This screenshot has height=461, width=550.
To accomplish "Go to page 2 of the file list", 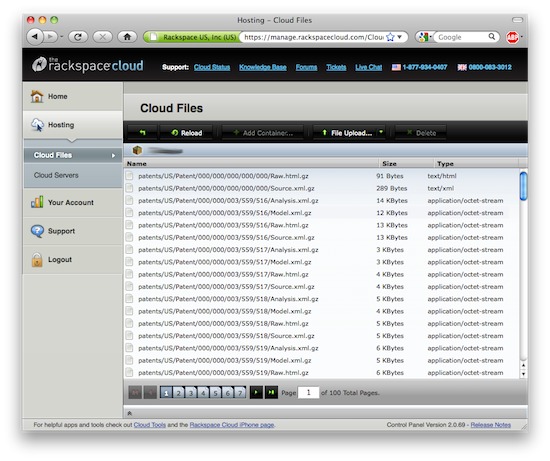I will (179, 393).
